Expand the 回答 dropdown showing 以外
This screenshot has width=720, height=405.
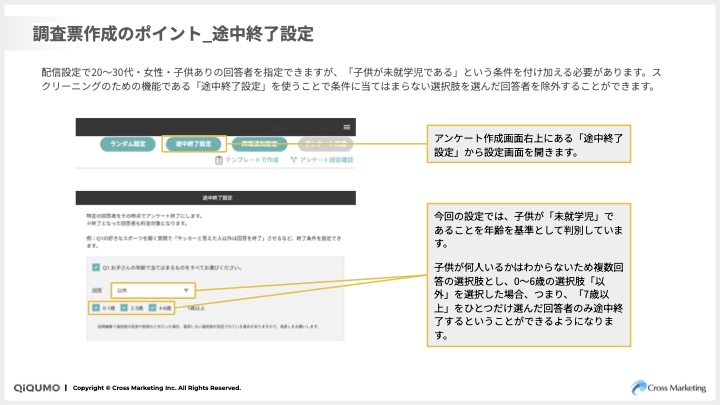coord(152,288)
